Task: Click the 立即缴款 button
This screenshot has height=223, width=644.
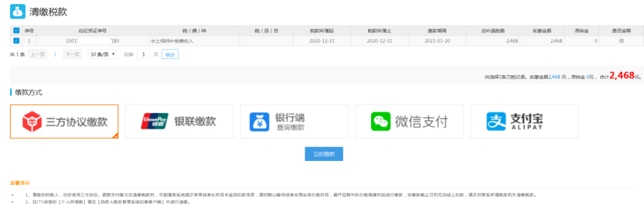Action: 324,154
